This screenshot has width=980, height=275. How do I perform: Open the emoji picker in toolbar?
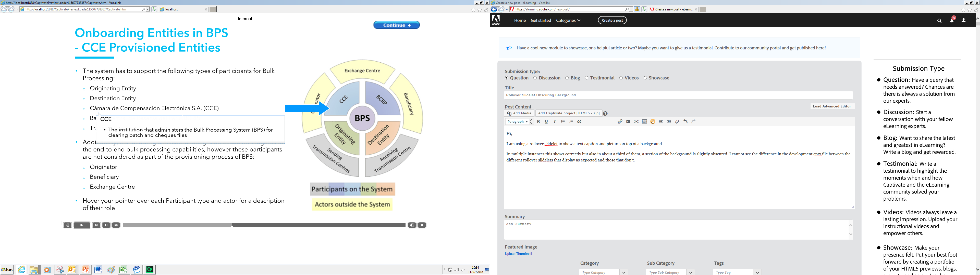click(653, 122)
